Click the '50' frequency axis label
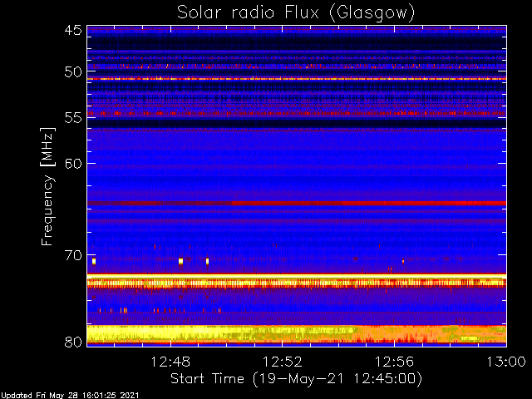Viewport: 532px width, 399px height. 73,72
